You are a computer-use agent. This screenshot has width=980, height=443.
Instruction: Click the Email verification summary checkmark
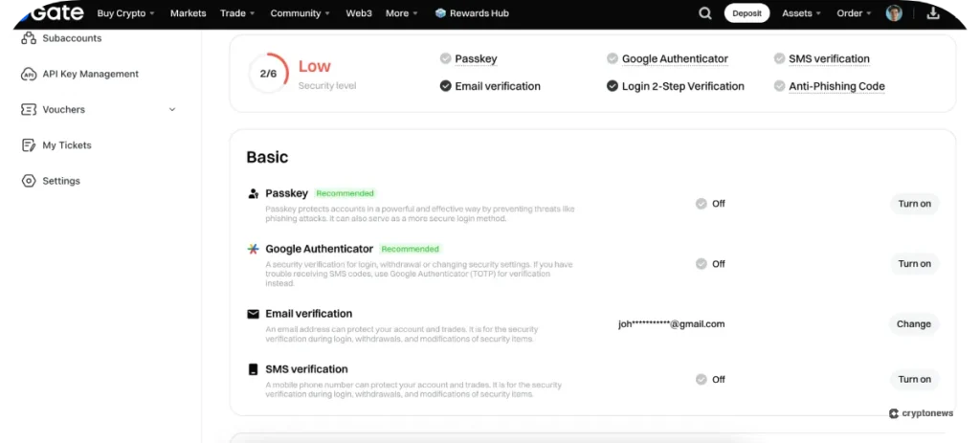point(446,86)
